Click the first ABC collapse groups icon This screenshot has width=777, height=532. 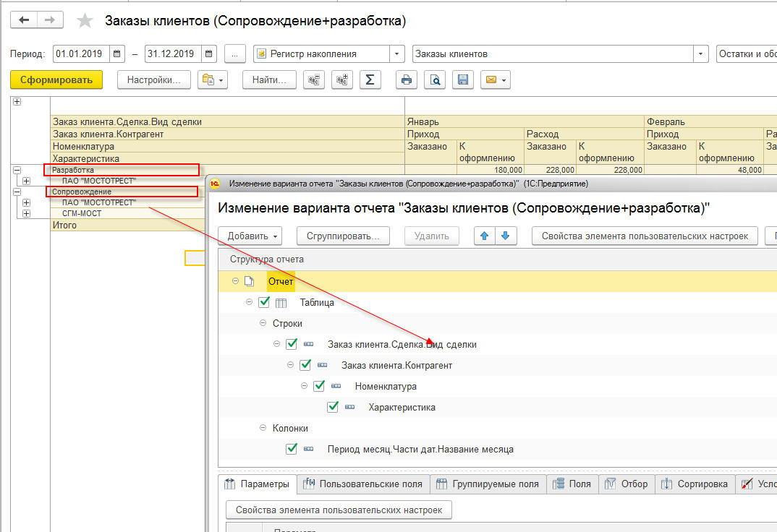[314, 80]
